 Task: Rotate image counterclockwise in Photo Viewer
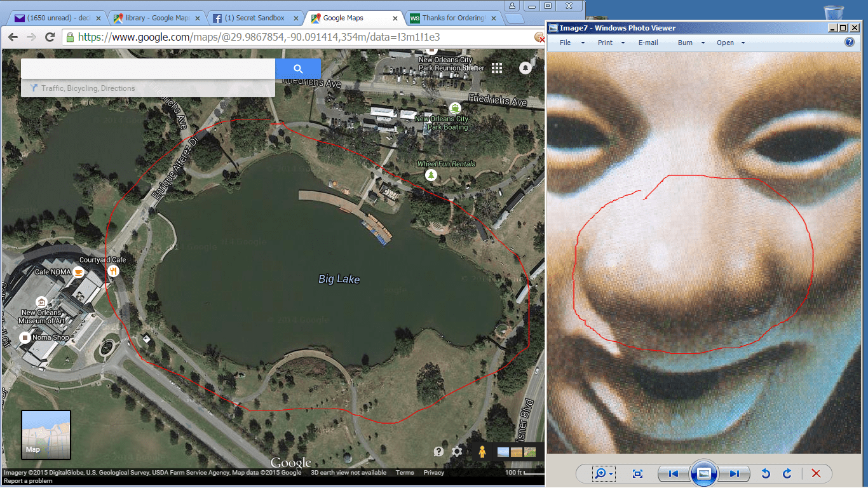(x=766, y=473)
